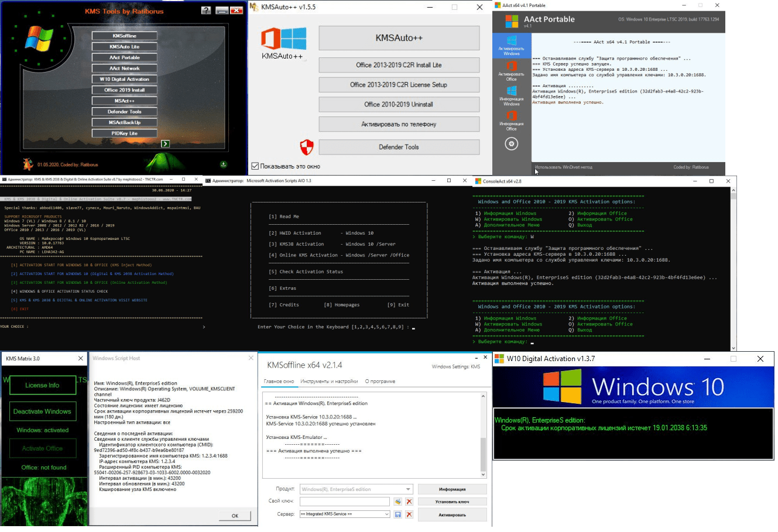The height and width of the screenshot is (532, 778).
Task: Select Активировать Office in AAct sidebar
Action: pos(511,71)
